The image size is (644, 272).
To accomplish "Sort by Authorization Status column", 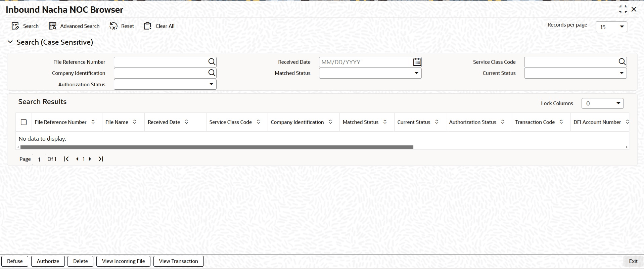I will (503, 122).
